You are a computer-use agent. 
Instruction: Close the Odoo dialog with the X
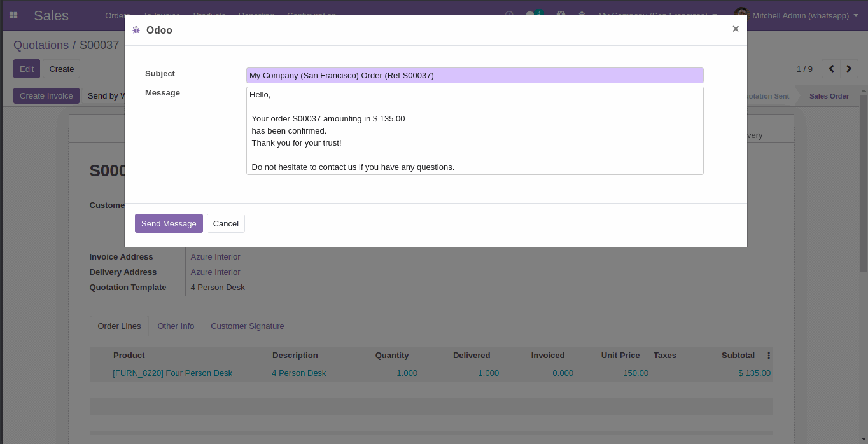point(735,29)
